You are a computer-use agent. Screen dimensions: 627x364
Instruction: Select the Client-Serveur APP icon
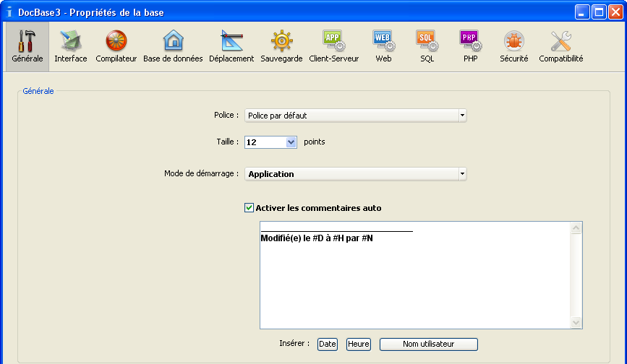tap(333, 46)
